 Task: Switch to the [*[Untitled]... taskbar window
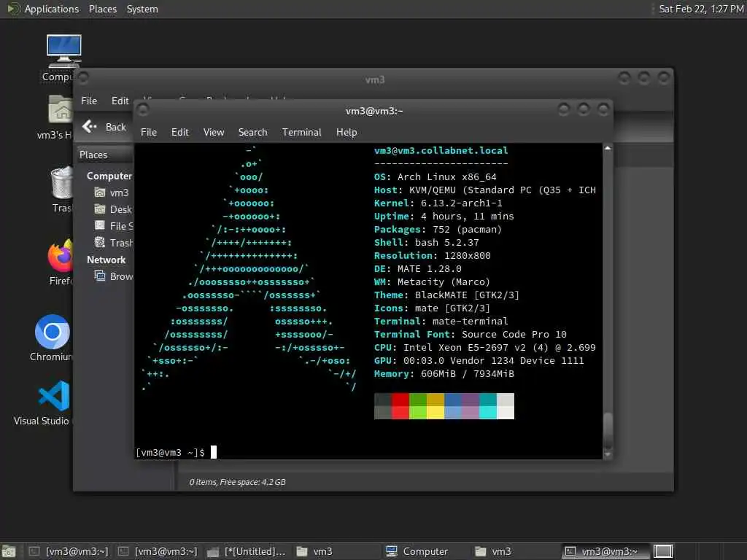[247, 551]
